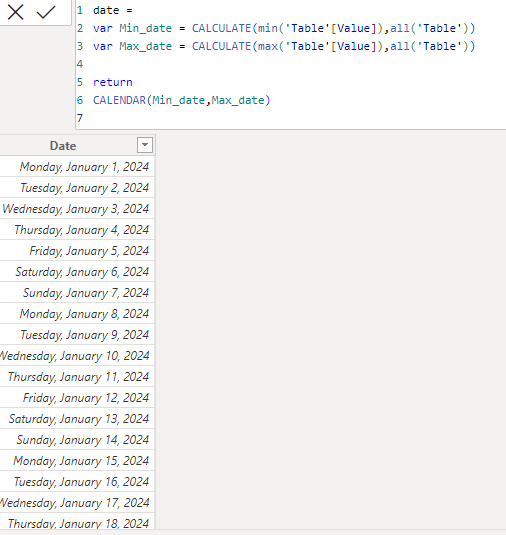Select cell Monday, January 8, 2024
Screen dimensions: 506x535
click(x=77, y=314)
